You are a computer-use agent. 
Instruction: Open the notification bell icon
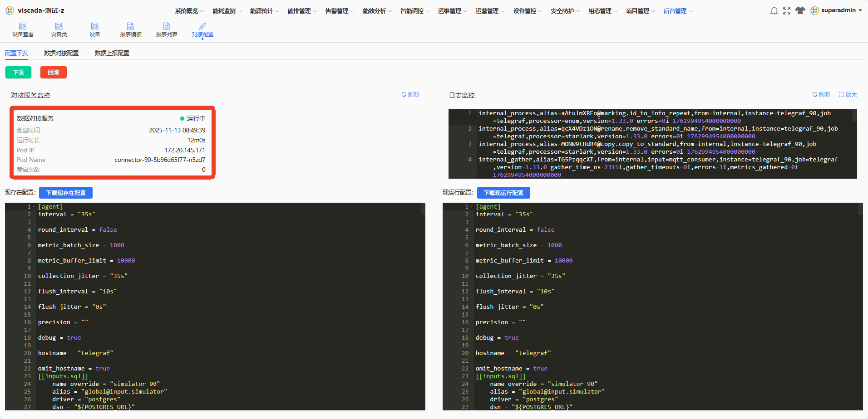click(774, 10)
